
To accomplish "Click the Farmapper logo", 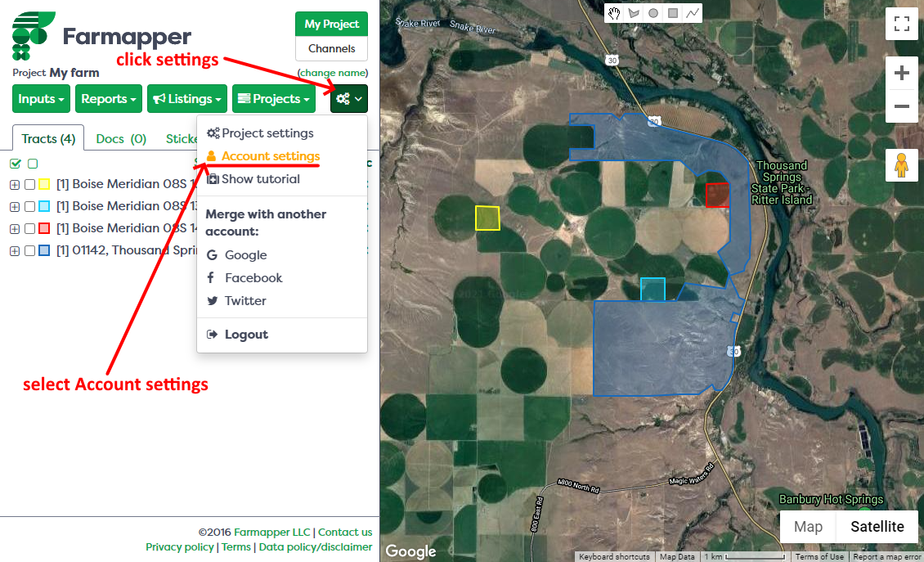I will click(101, 36).
